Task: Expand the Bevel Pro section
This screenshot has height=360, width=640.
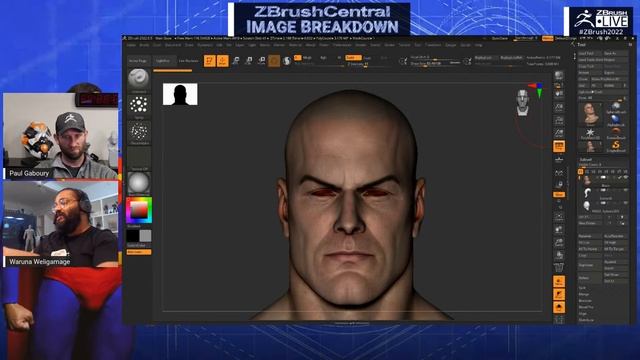Action: click(x=586, y=307)
